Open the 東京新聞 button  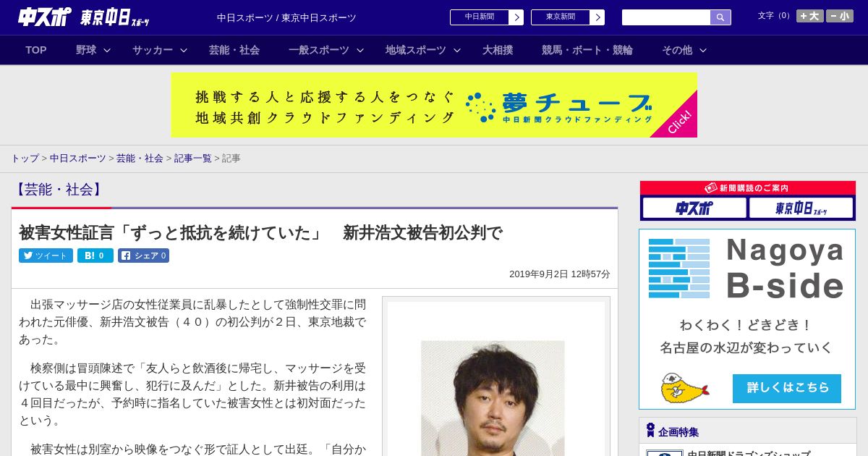[561, 17]
